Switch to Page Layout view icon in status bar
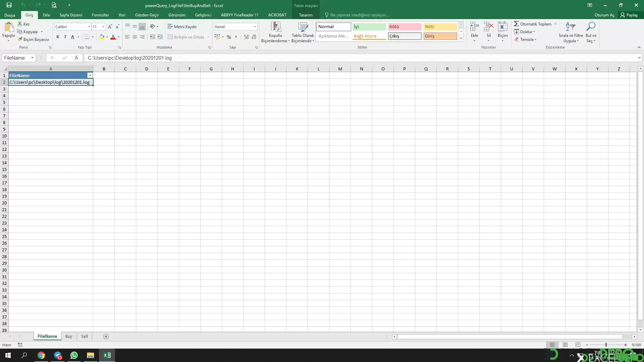This screenshot has width=644, height=362. click(x=565, y=345)
